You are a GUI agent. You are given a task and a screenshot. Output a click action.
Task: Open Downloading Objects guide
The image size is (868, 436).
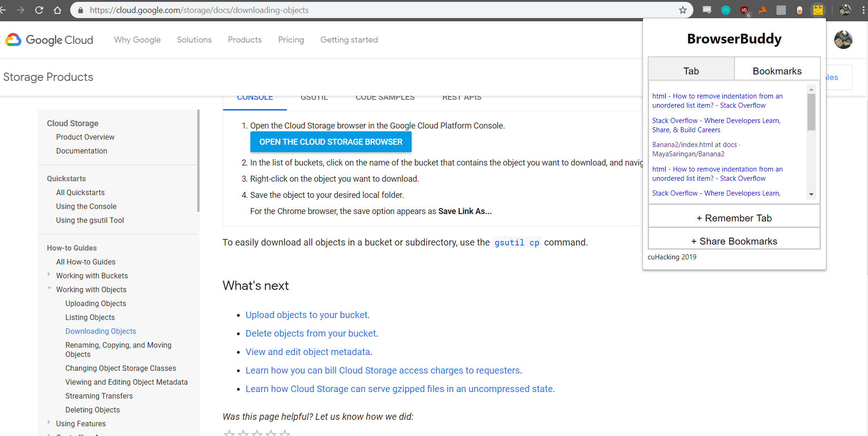(x=101, y=331)
